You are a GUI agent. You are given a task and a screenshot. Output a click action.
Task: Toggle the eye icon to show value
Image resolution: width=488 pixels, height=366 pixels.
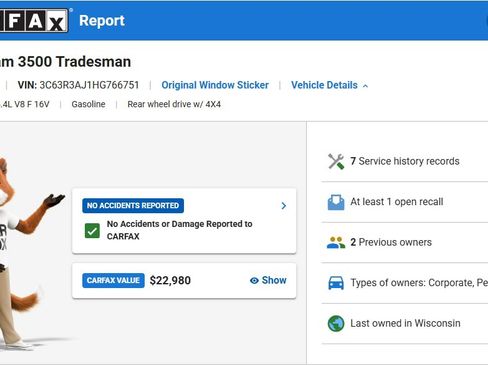click(254, 281)
